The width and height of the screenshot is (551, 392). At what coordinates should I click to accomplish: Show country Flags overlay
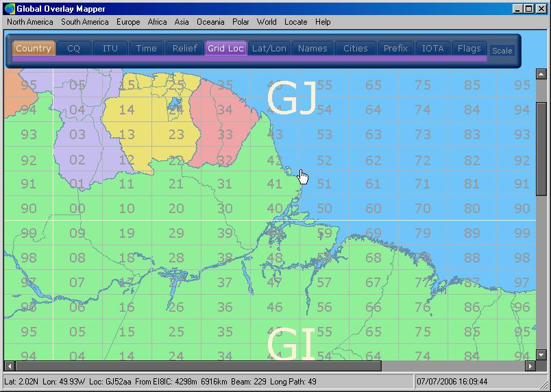(x=469, y=49)
